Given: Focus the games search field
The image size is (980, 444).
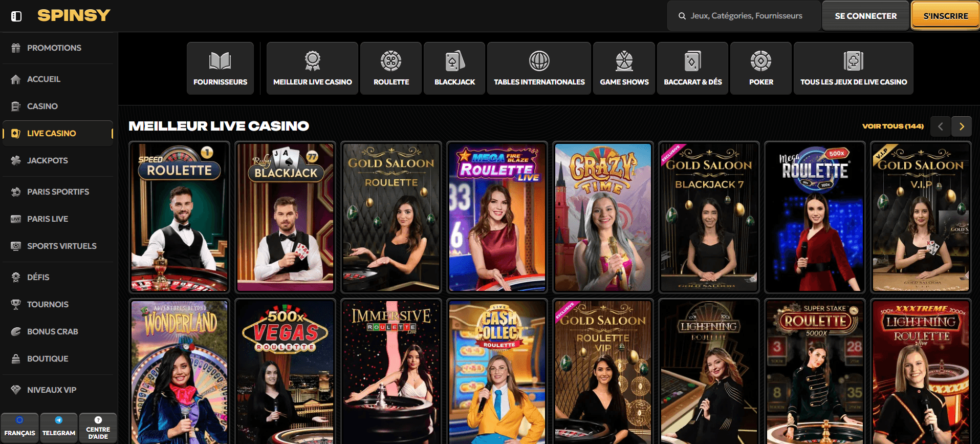Looking at the screenshot, I should coord(746,16).
